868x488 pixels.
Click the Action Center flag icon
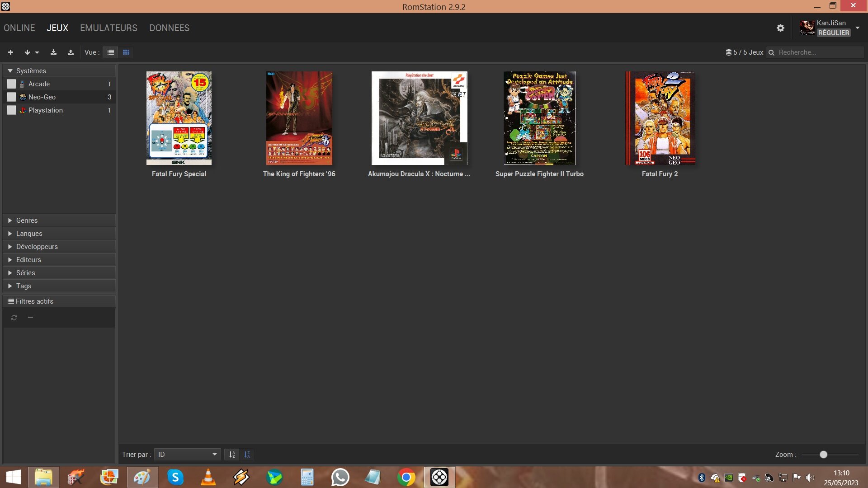point(797,478)
